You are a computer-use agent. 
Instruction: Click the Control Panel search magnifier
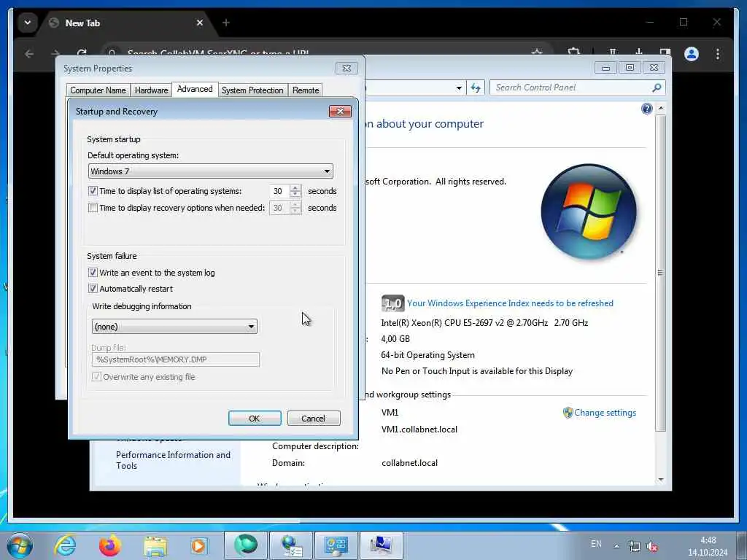coord(657,87)
